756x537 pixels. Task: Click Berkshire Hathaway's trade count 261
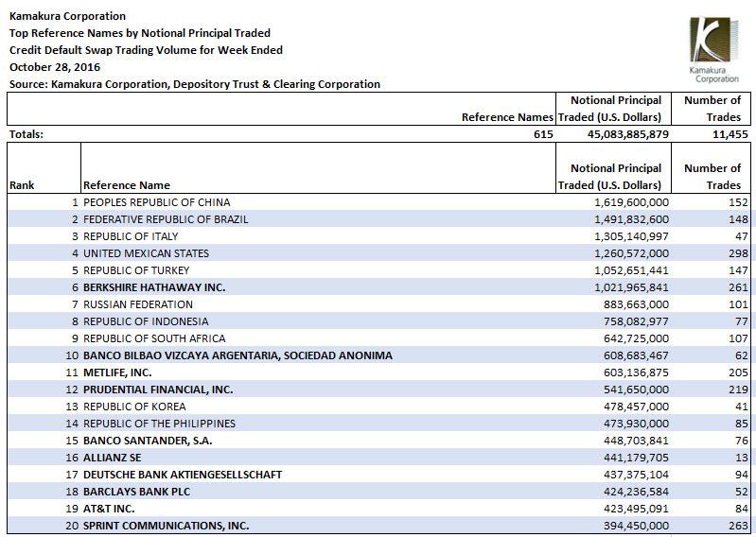739,287
